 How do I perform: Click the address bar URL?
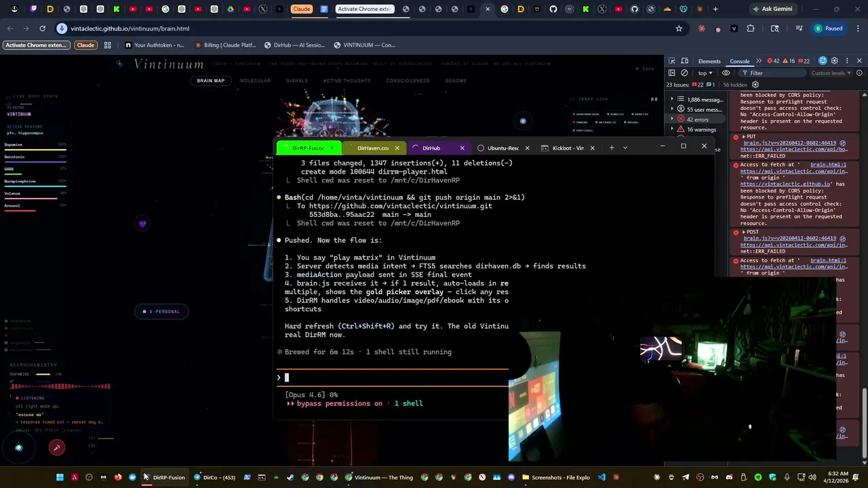click(130, 28)
